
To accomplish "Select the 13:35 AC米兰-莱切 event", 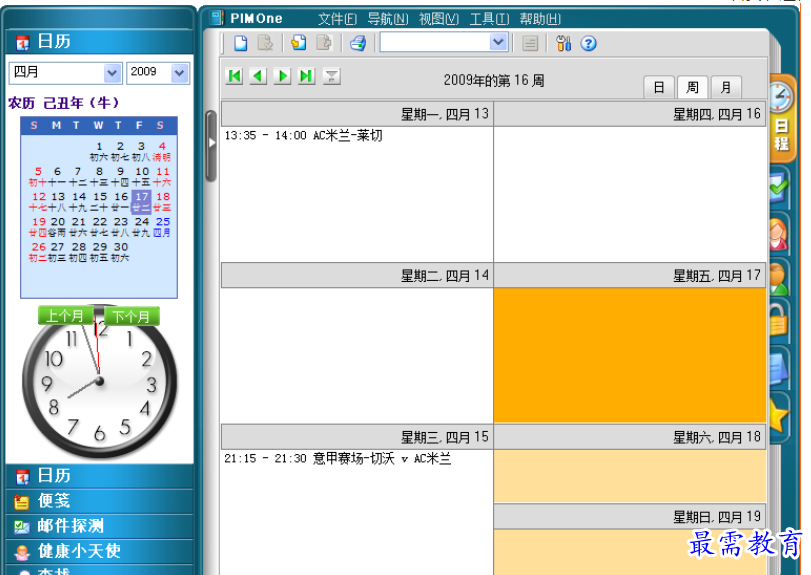I will click(x=304, y=135).
